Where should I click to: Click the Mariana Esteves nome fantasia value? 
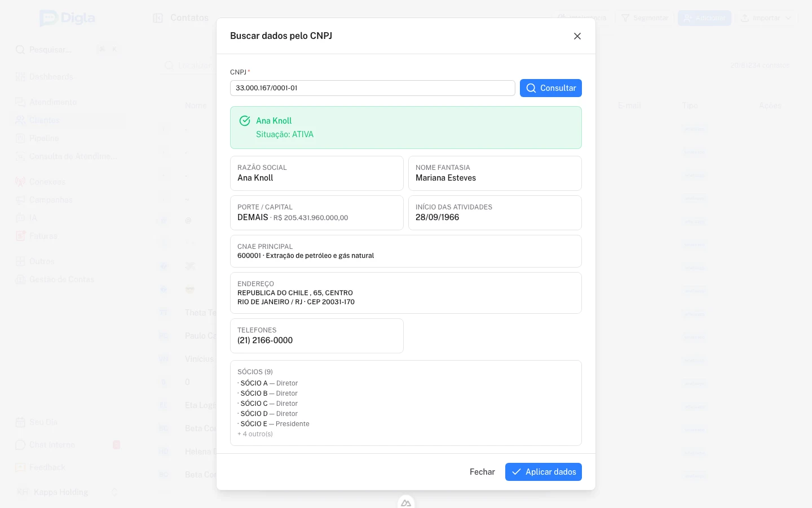point(446,178)
